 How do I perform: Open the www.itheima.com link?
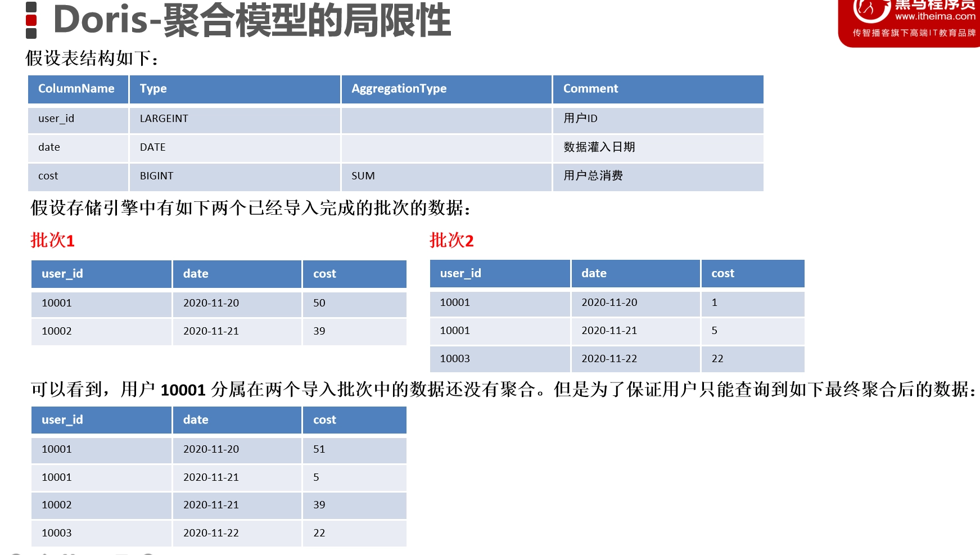pos(935,17)
